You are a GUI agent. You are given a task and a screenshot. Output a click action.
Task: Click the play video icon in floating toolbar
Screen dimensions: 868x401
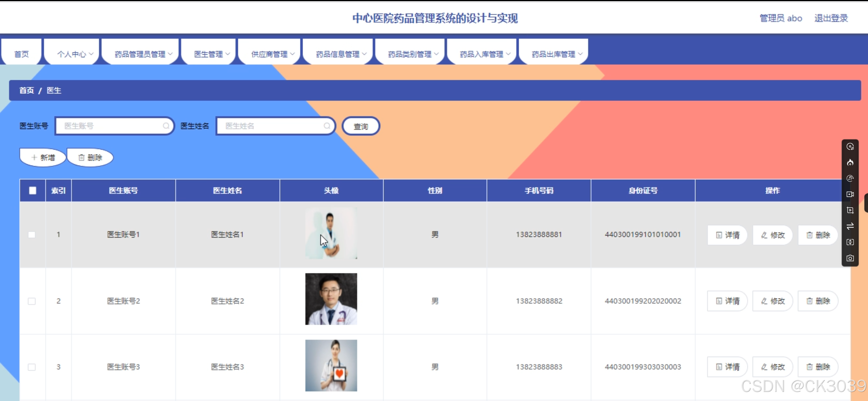click(850, 210)
